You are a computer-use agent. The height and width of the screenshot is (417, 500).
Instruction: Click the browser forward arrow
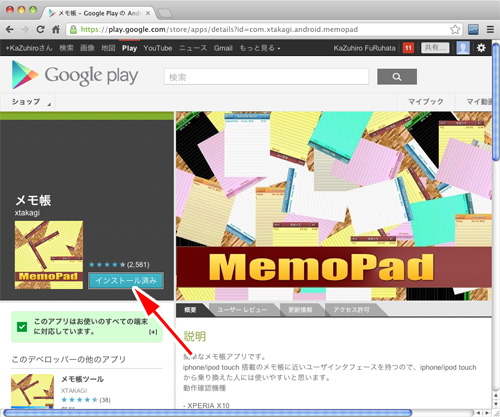coord(25,29)
